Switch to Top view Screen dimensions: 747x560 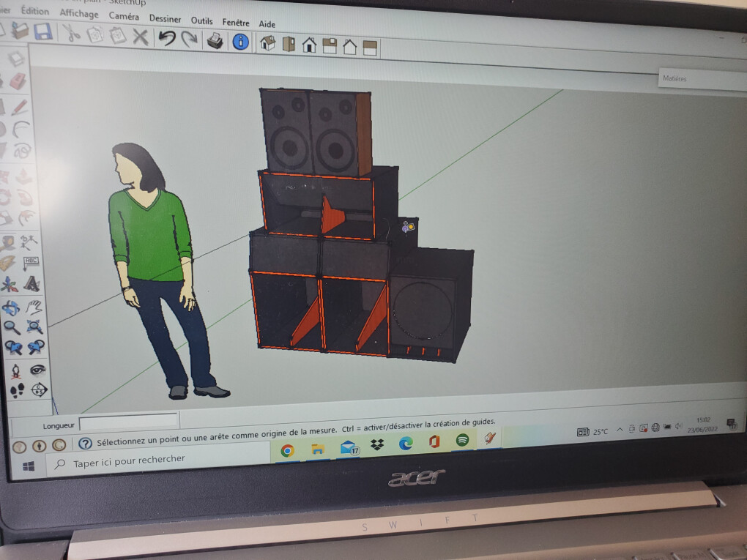[289, 44]
